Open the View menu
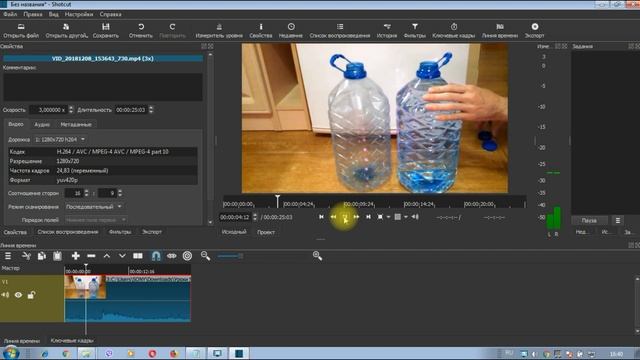The width and height of the screenshot is (640, 360). (x=53, y=14)
